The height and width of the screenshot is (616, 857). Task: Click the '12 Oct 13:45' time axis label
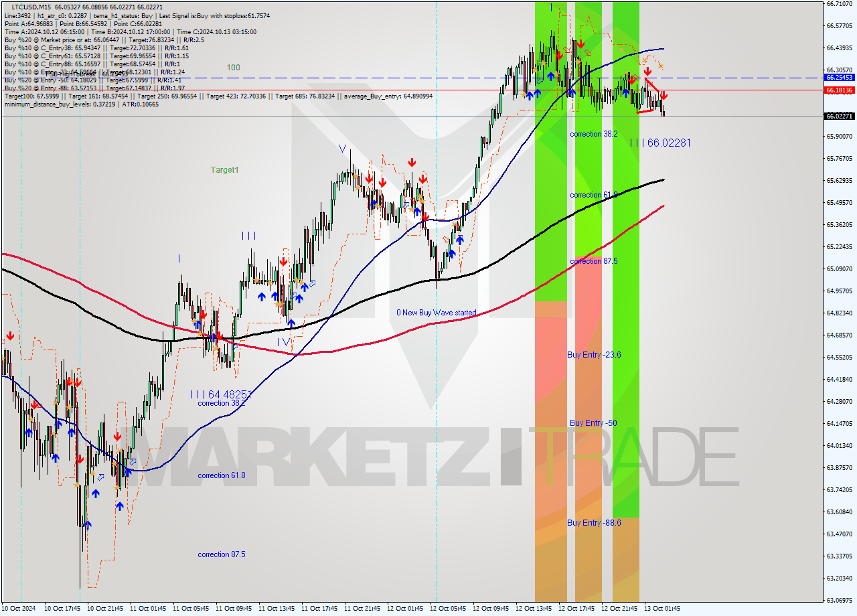pyautogui.click(x=534, y=609)
